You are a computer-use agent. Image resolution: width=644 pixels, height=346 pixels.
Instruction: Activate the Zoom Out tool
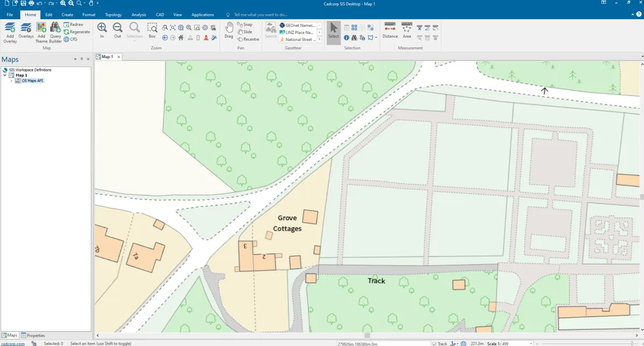[x=117, y=31]
